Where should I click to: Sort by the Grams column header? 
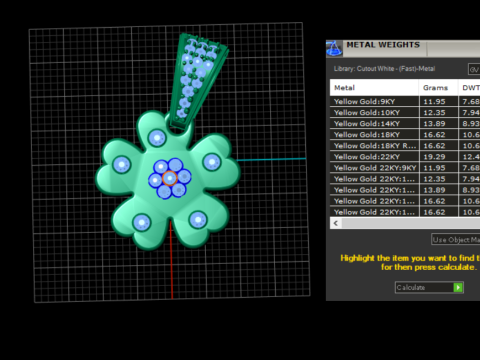pos(438,88)
